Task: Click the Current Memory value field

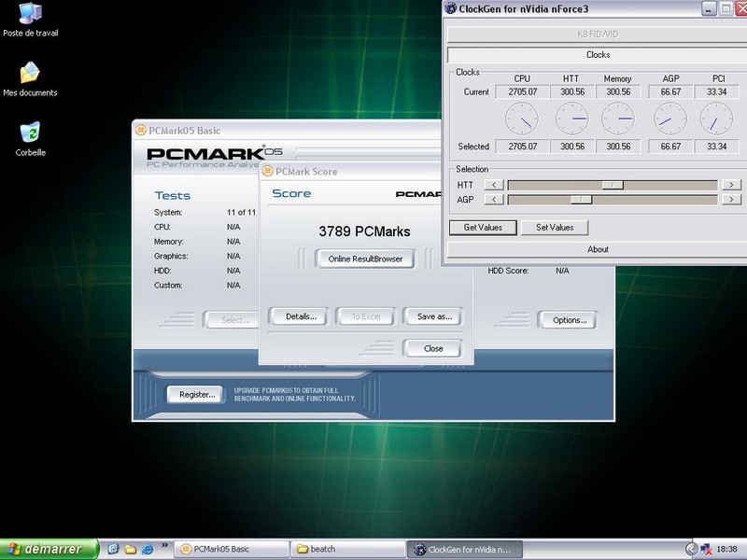Action: pyautogui.click(x=618, y=91)
